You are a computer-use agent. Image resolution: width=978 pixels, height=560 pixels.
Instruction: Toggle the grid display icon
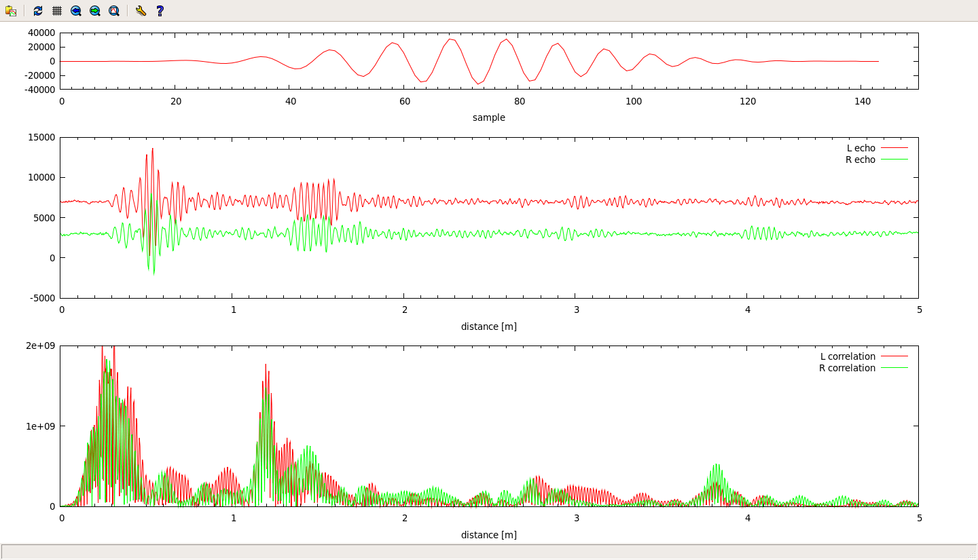[x=57, y=11]
